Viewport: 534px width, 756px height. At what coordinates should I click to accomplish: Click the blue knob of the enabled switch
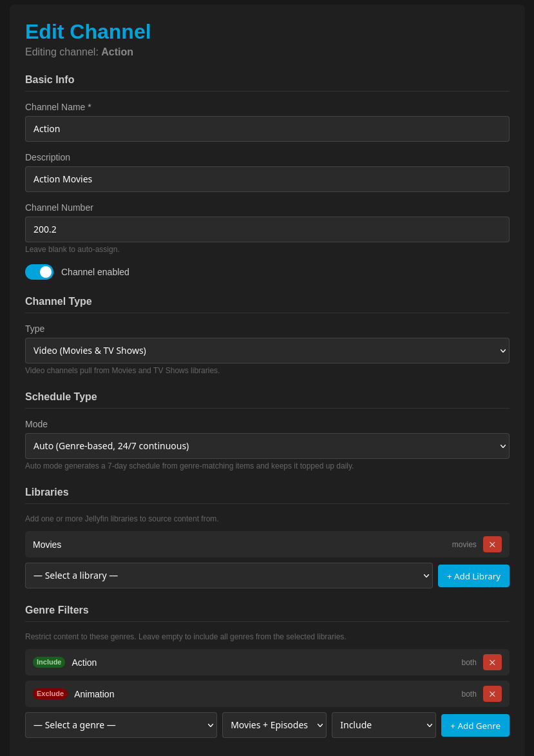tap(46, 272)
